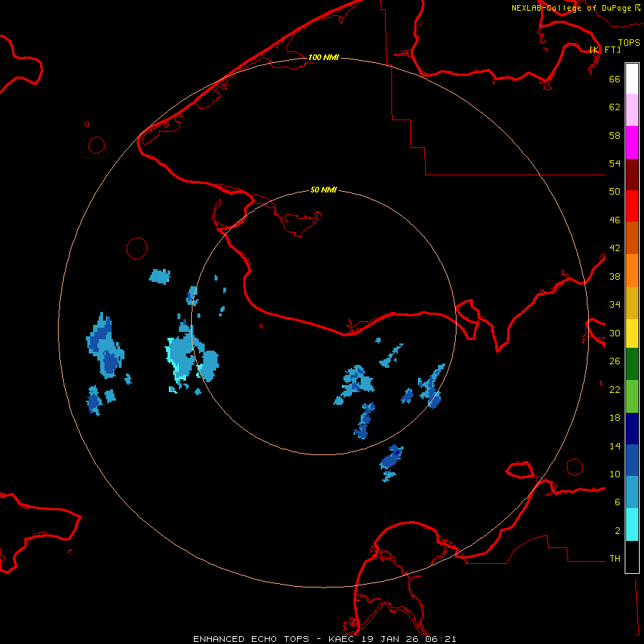Image resolution: width=644 pixels, height=644 pixels.
Task: Click the legend value '66'
Action: tap(615, 79)
